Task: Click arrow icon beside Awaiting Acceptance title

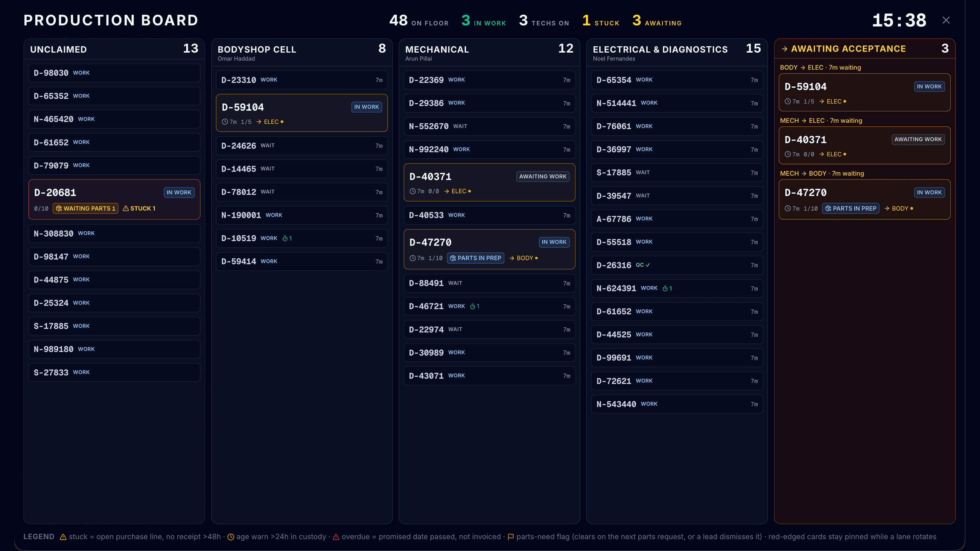Action: (x=784, y=49)
